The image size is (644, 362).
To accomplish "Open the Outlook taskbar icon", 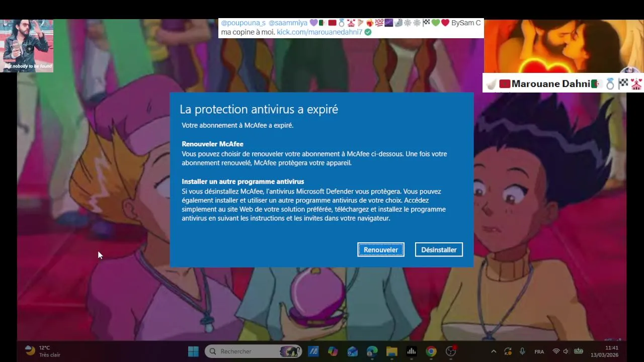I will point(352,351).
